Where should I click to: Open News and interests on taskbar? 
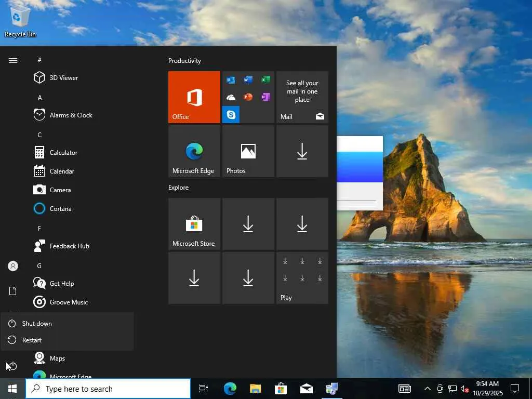point(404,389)
